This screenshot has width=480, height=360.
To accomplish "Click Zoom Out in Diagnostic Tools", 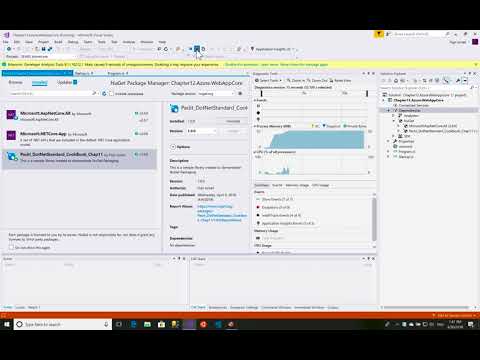I will pos(317,81).
